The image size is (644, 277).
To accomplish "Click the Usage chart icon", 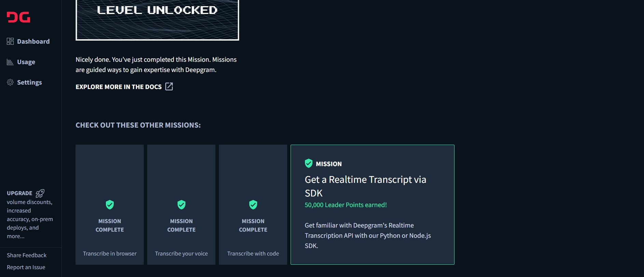I will click(10, 62).
